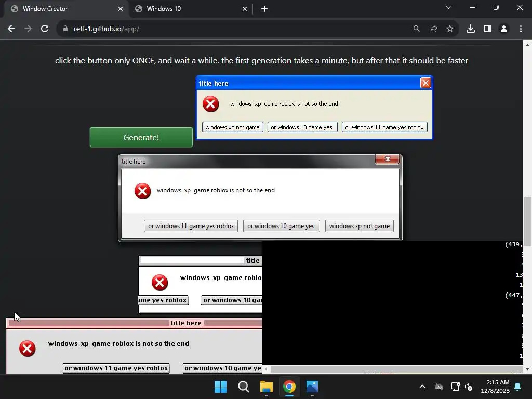The width and height of the screenshot is (532, 399).
Task: Go forward to next page
Action: click(28, 29)
